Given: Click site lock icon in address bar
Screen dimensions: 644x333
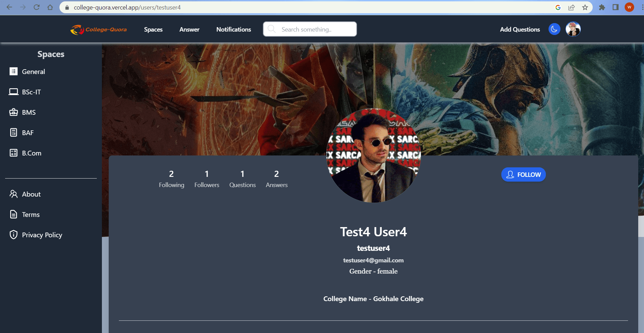Looking at the screenshot, I should click(x=67, y=7).
